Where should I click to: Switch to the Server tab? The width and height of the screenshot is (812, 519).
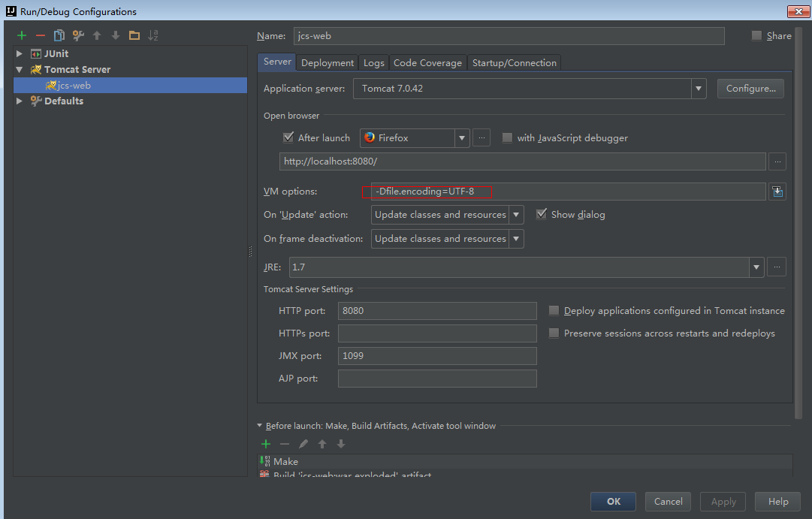click(x=277, y=62)
